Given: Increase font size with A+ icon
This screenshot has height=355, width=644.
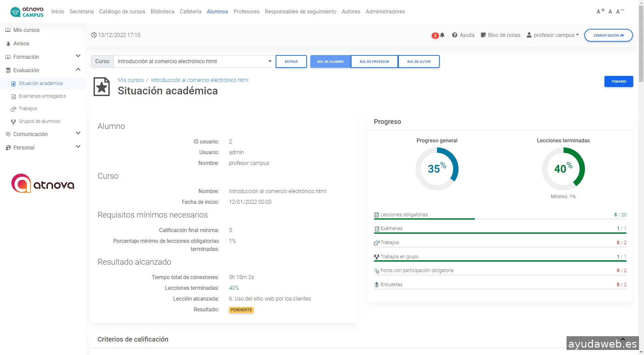Looking at the screenshot, I should [x=600, y=11].
